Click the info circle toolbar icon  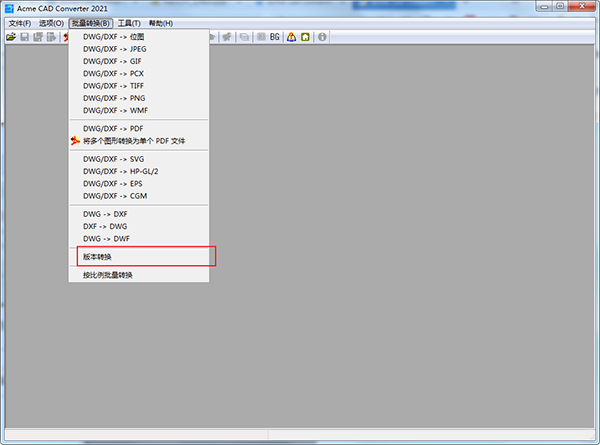click(322, 37)
